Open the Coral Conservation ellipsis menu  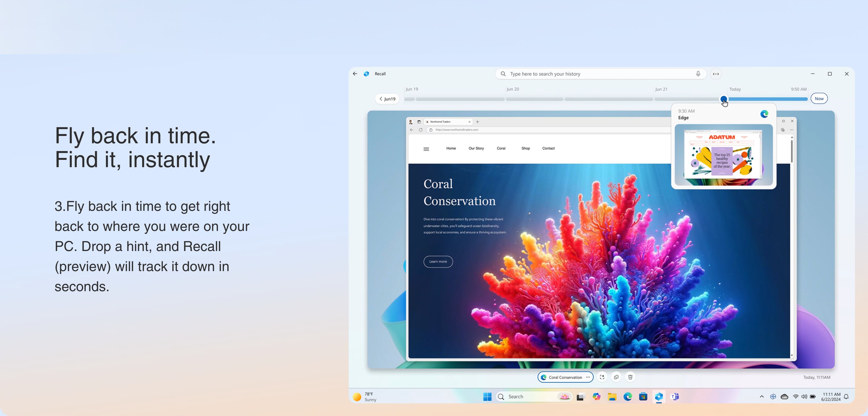[x=588, y=377]
